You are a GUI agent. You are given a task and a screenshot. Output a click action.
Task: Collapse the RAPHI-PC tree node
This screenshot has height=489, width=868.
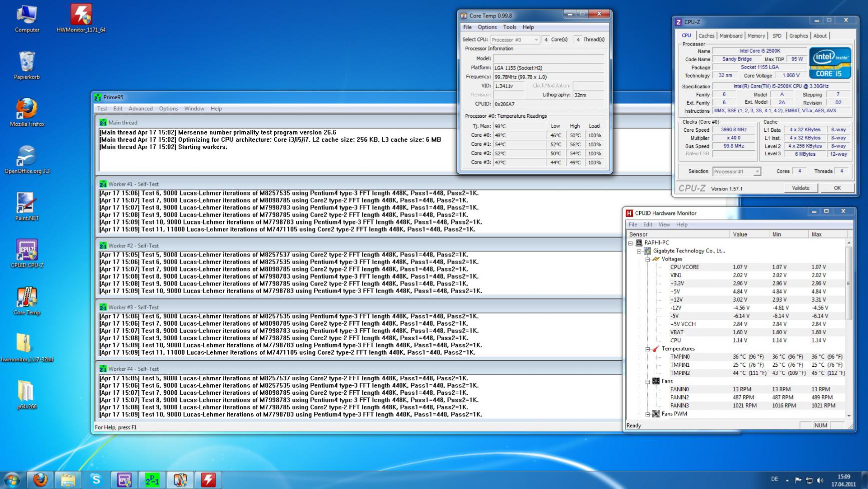click(630, 242)
